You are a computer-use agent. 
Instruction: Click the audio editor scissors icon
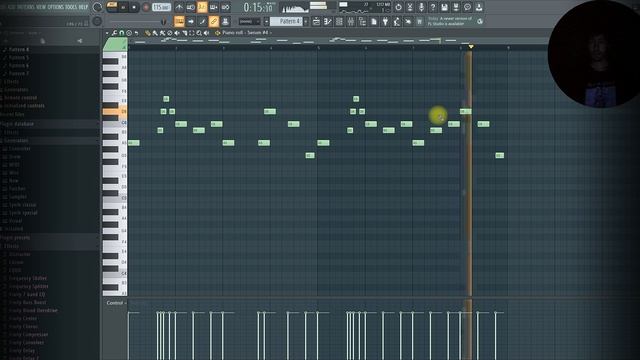pyautogui.click(x=410, y=7)
